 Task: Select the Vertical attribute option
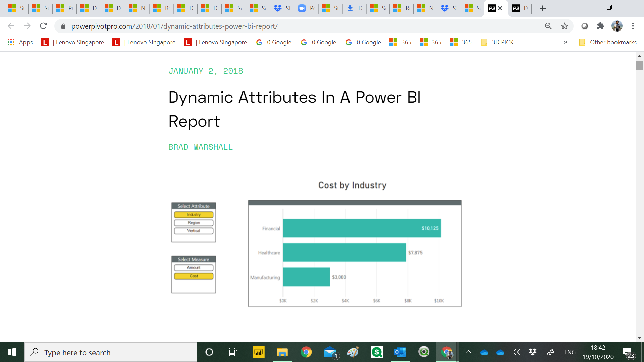pos(194,231)
